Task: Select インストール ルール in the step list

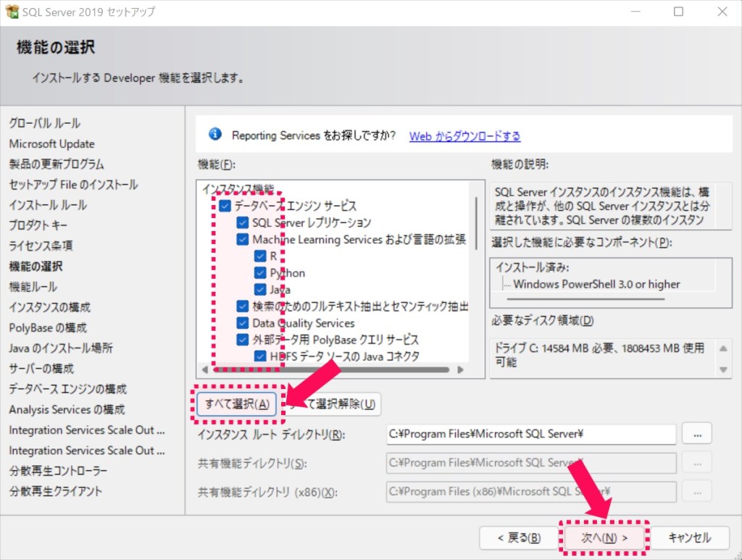Action: click(x=48, y=205)
